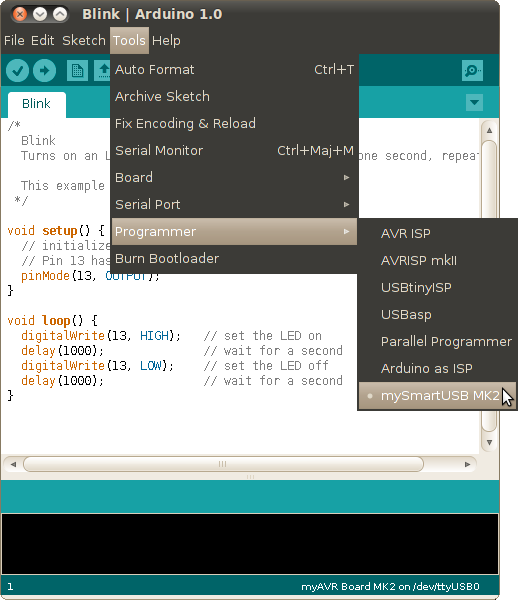Click the New sketch document icon
Screen dimensions: 518x600
click(77, 70)
